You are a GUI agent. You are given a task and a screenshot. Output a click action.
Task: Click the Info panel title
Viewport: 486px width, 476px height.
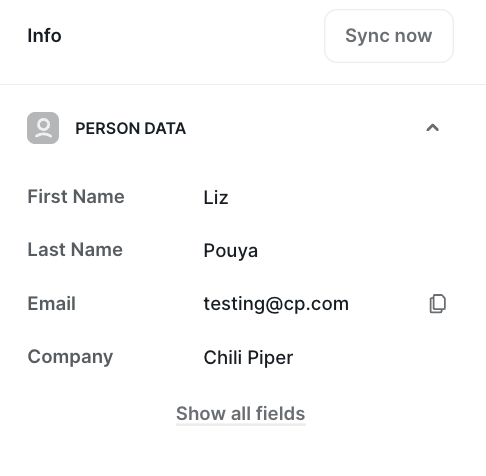(x=44, y=36)
